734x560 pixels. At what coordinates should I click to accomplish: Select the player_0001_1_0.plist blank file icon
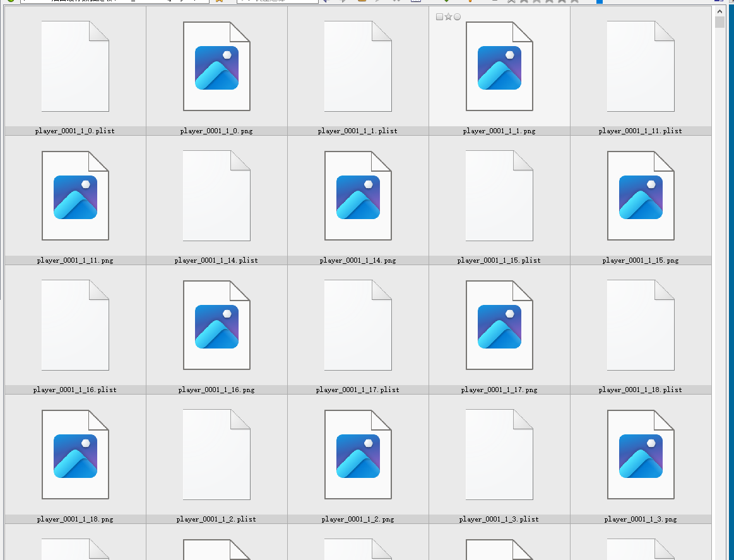pos(75,66)
